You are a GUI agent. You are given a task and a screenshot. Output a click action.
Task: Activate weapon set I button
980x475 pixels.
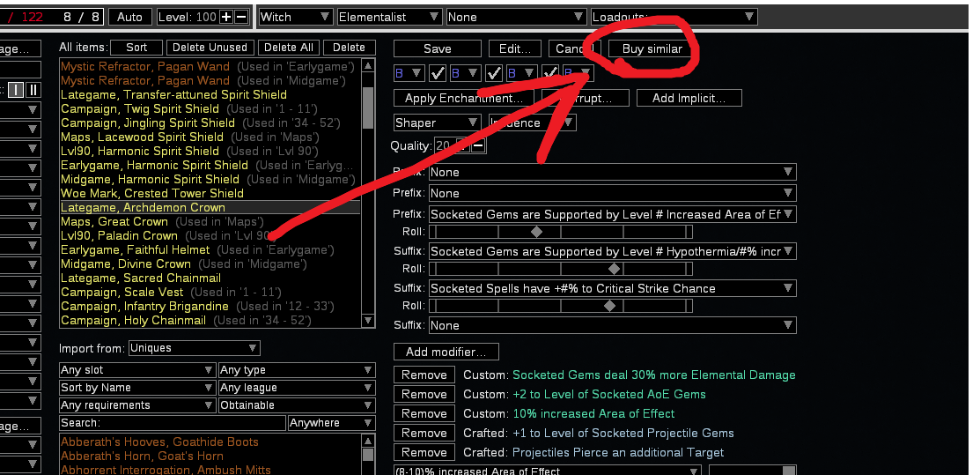(x=16, y=90)
